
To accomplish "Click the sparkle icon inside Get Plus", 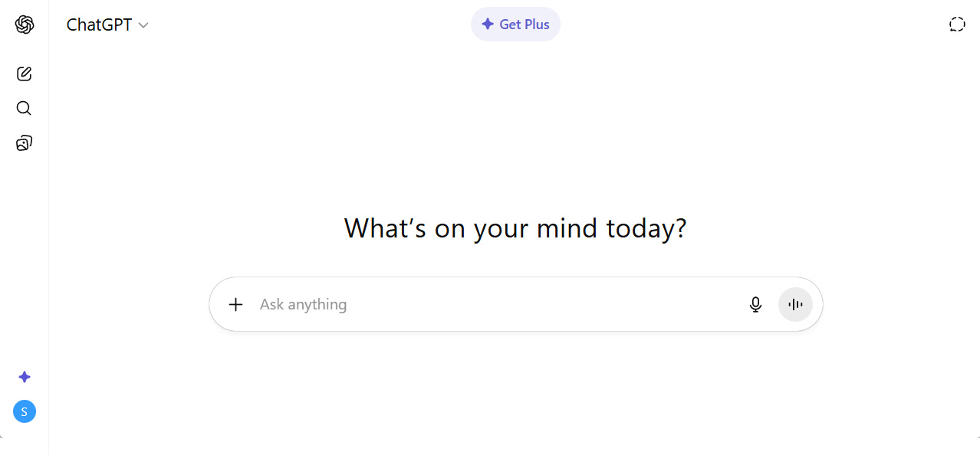I will tap(488, 25).
